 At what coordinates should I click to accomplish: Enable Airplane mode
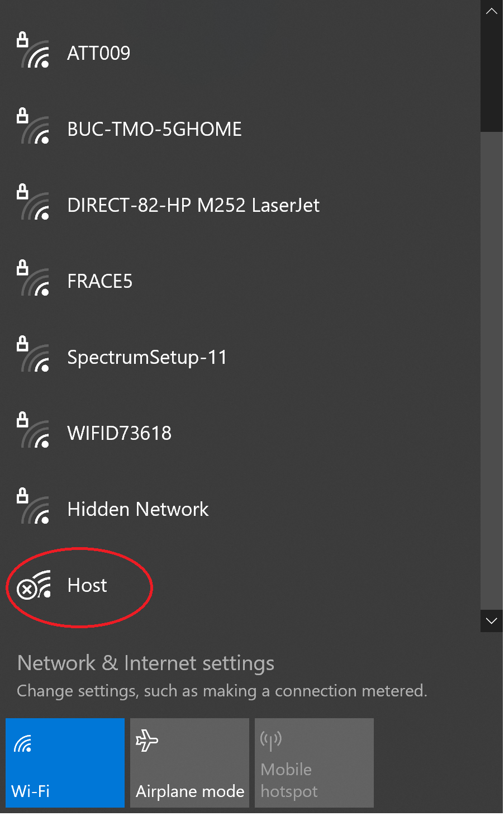(189, 762)
